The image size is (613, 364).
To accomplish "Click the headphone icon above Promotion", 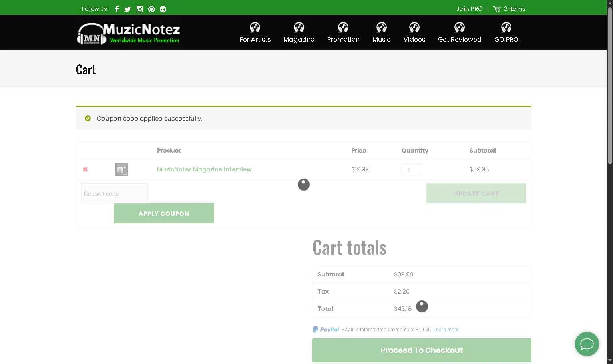I will point(343,27).
